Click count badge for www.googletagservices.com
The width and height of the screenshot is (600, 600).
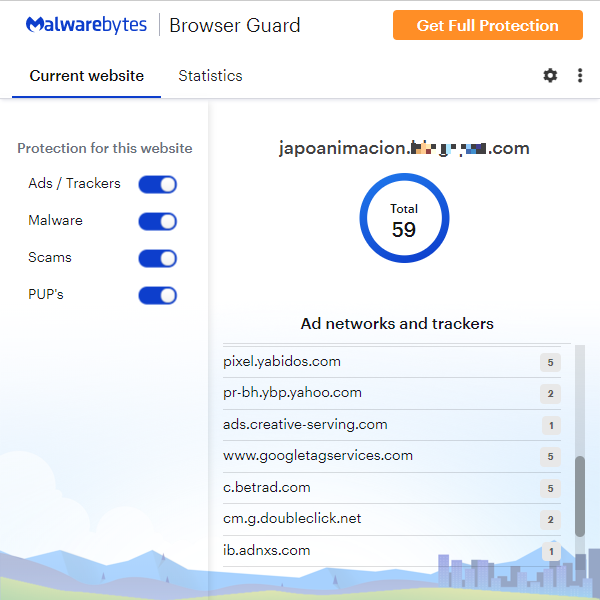(x=550, y=457)
